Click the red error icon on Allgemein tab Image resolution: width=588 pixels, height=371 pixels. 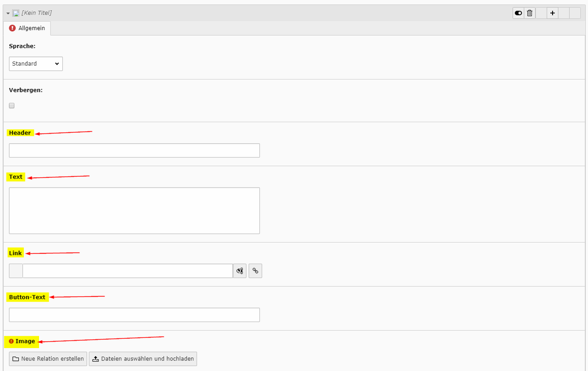[12, 28]
